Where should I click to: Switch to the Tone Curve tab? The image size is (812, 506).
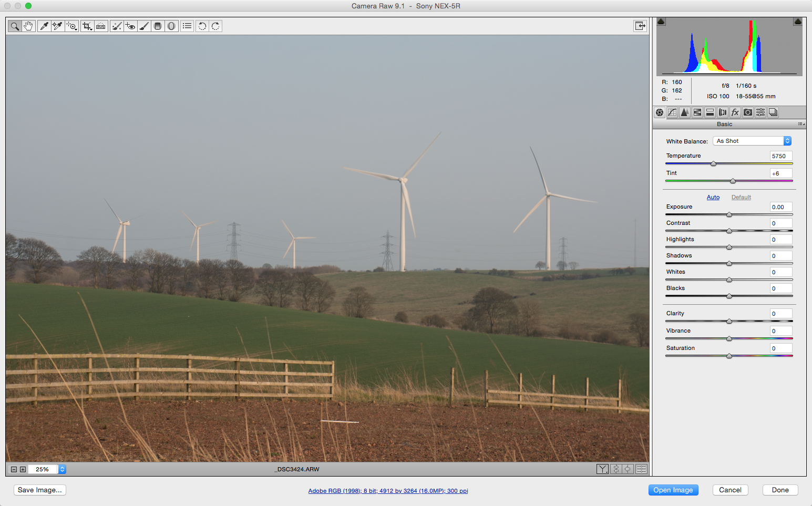[672, 112]
